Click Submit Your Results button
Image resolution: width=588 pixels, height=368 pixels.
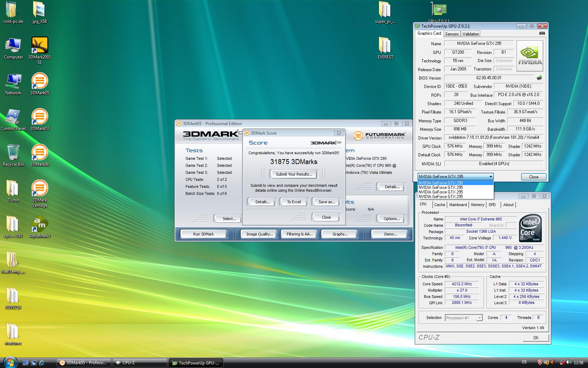click(294, 174)
